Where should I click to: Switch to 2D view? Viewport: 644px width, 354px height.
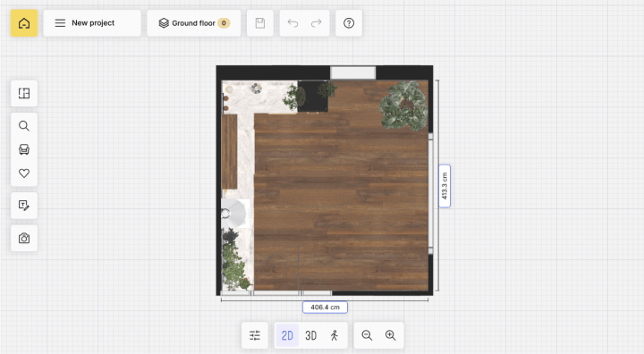287,335
